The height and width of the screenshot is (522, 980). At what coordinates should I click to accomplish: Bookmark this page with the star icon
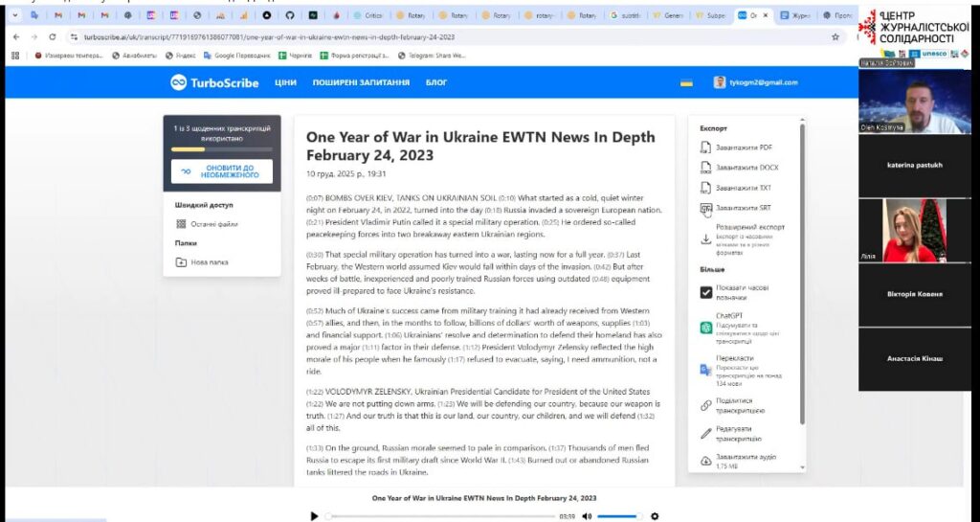(x=835, y=36)
